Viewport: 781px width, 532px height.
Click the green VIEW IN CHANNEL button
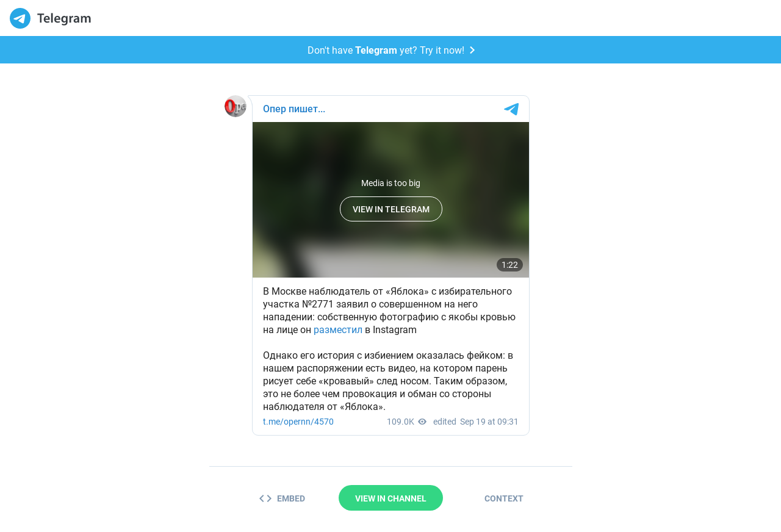pos(390,498)
